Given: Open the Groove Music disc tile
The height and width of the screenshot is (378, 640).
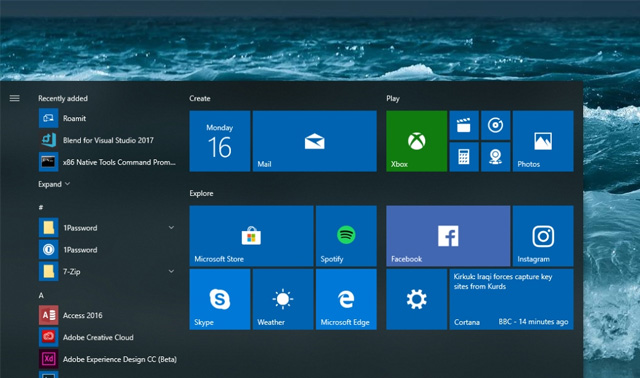Looking at the screenshot, I should click(x=496, y=125).
